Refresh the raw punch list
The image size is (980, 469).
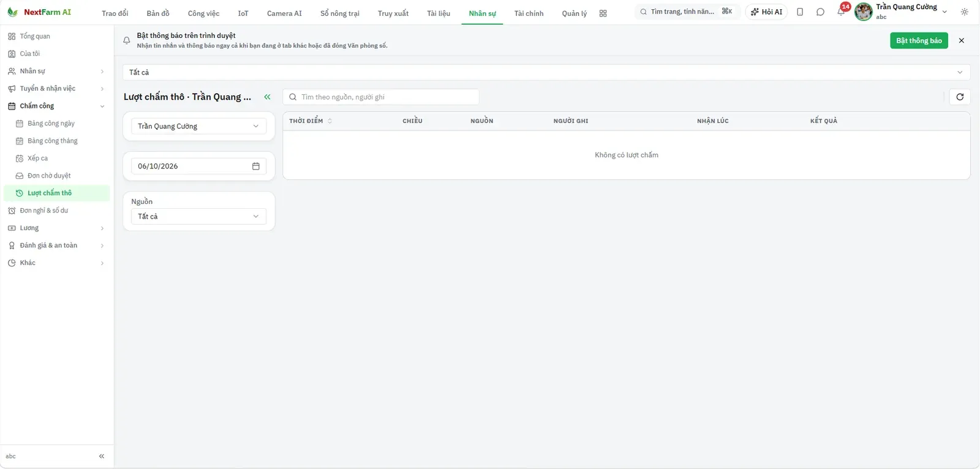960,97
